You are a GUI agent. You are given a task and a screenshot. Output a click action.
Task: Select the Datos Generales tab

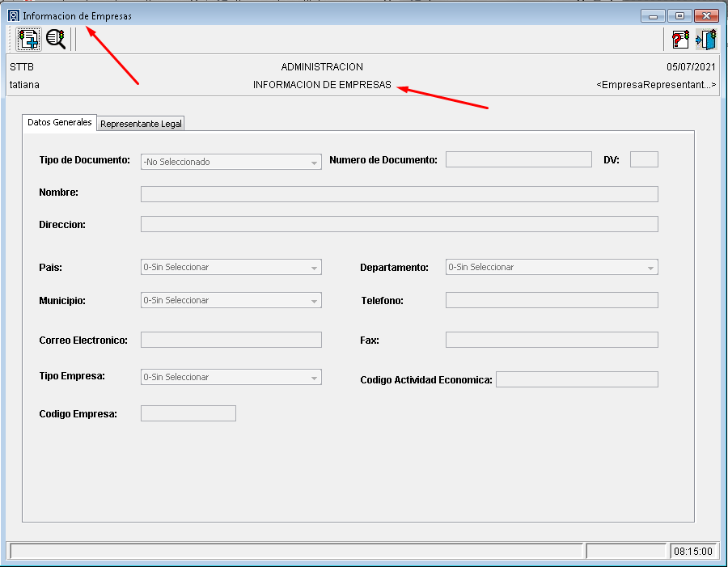(60, 122)
